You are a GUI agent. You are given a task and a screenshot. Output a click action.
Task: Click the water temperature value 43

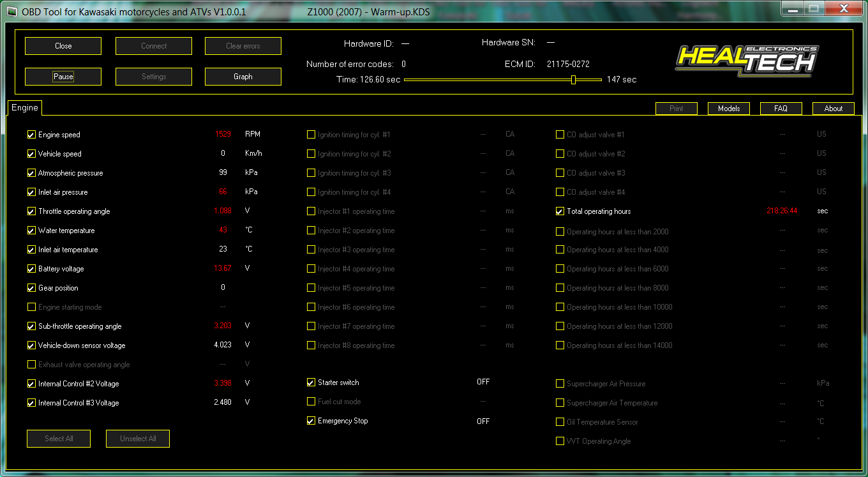(223, 230)
